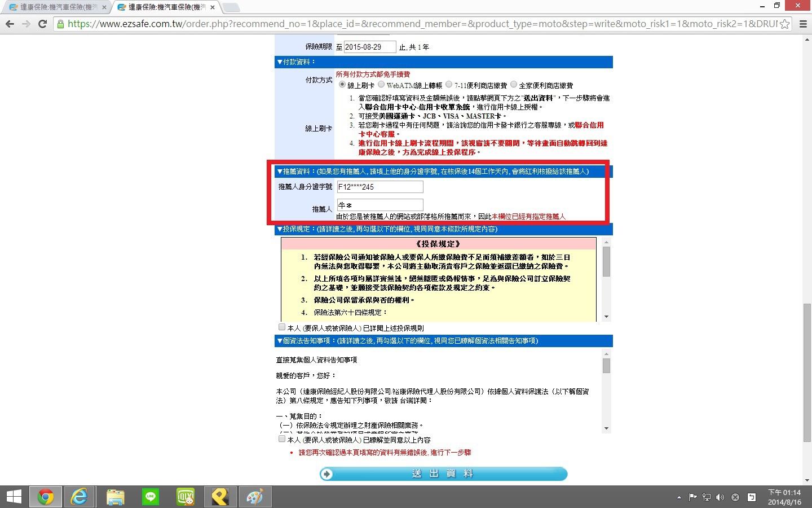Click the main page scrollbar thumb
This screenshot has height=508, width=812.
pos(807,373)
